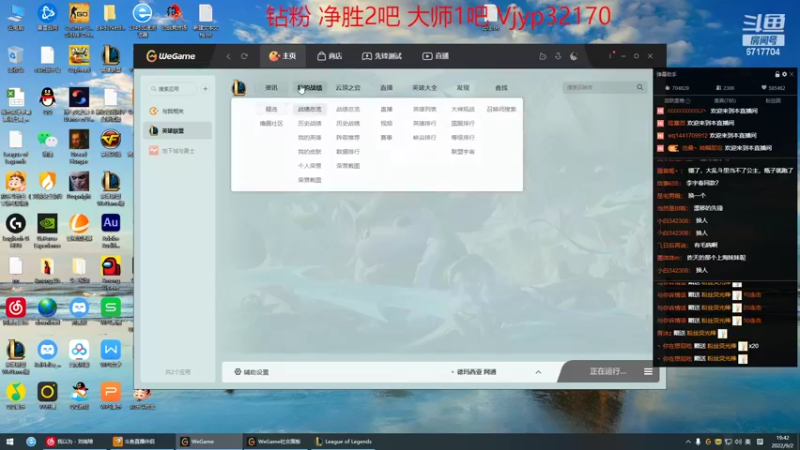Refresh the WeGame page

click(x=244, y=56)
